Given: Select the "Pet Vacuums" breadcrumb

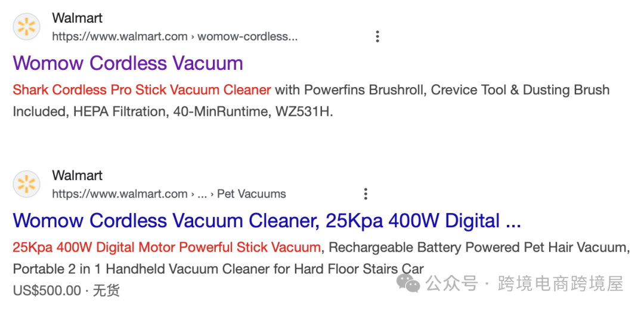Looking at the screenshot, I should (x=251, y=194).
